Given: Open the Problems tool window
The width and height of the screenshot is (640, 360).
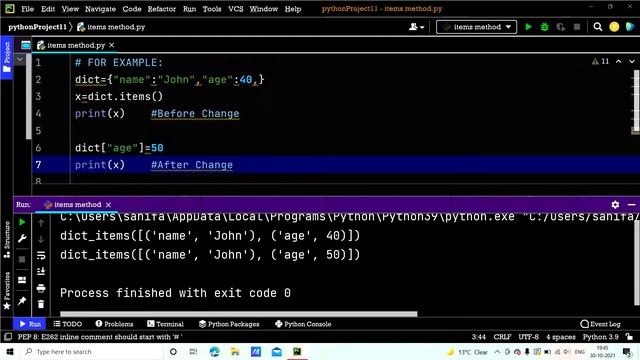Looking at the screenshot, I should [x=114, y=324].
